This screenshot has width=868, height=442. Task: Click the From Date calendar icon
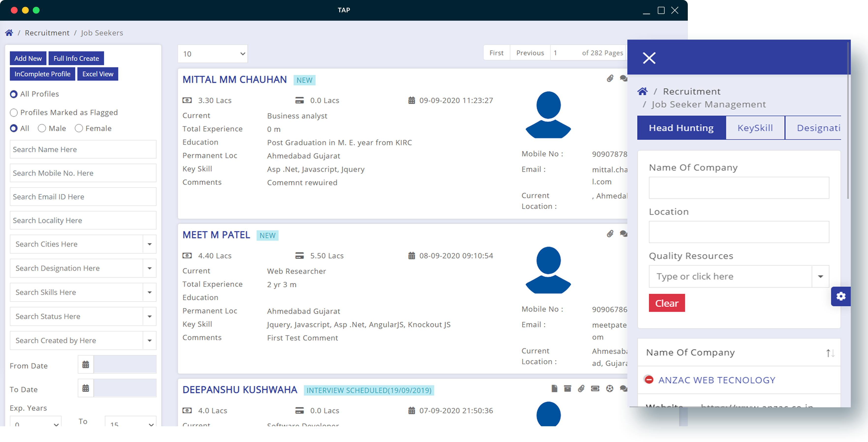[x=86, y=365]
